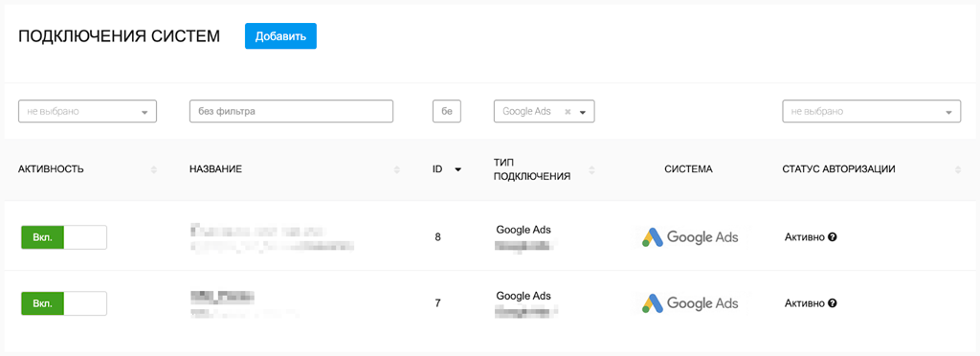Open the activity filter dropdown showing не выбрано

click(87, 111)
